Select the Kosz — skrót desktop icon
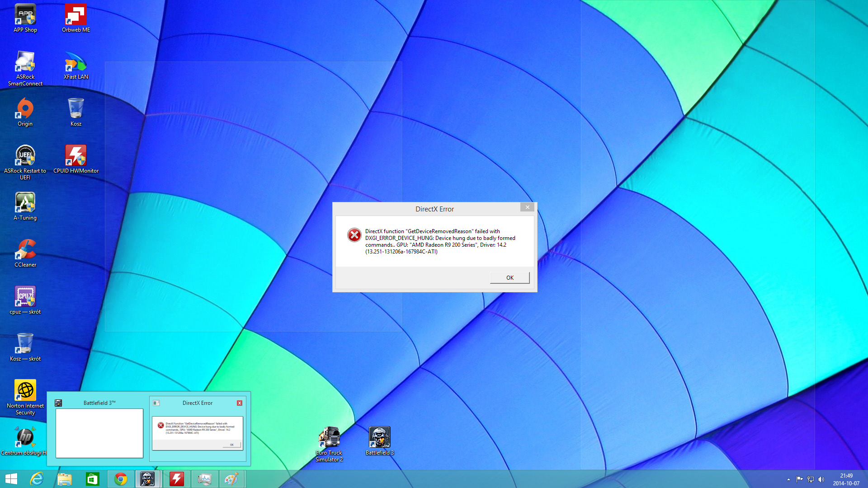The height and width of the screenshot is (488, 868). (x=25, y=347)
